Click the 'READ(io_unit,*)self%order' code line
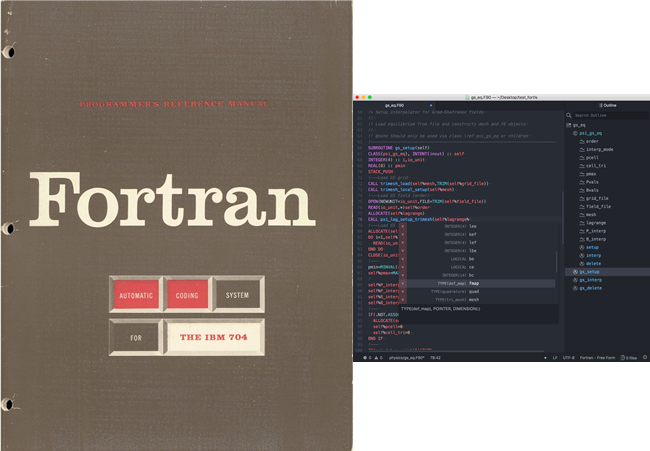The image size is (650, 451). coord(398,207)
